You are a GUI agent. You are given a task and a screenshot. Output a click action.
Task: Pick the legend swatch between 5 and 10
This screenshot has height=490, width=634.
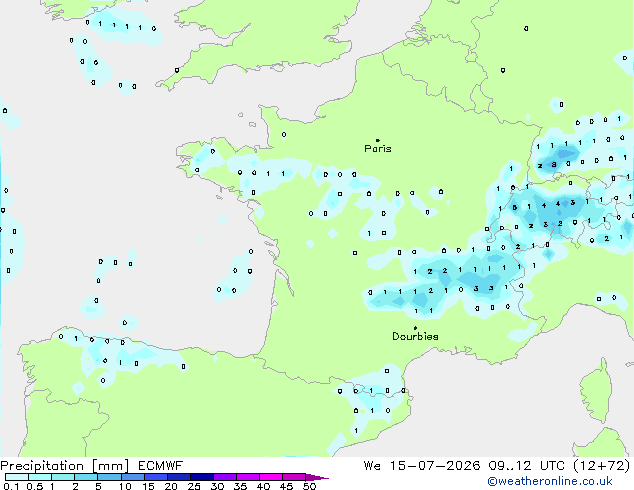[109, 477]
